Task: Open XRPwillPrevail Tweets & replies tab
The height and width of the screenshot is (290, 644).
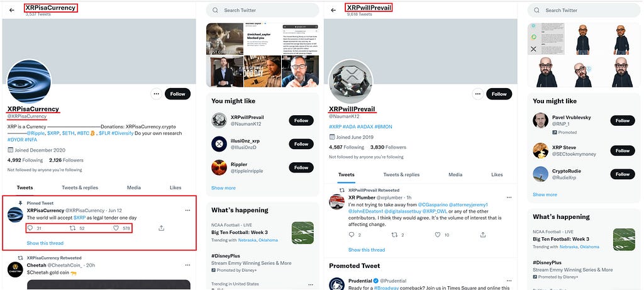Action: [401, 175]
